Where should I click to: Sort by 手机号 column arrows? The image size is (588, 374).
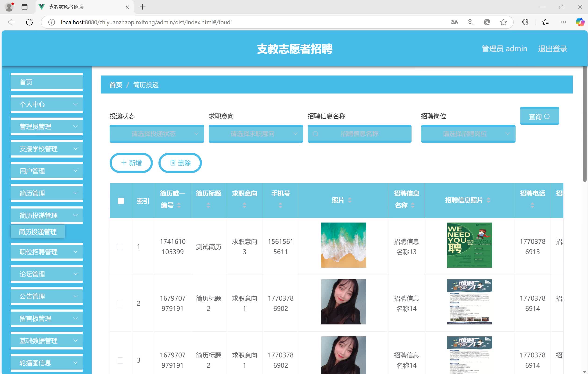click(x=280, y=205)
